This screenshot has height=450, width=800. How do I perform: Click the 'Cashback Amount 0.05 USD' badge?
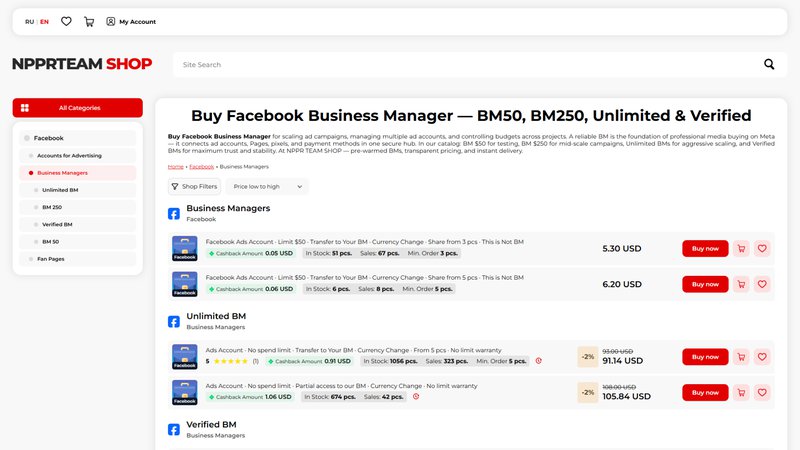click(x=251, y=253)
